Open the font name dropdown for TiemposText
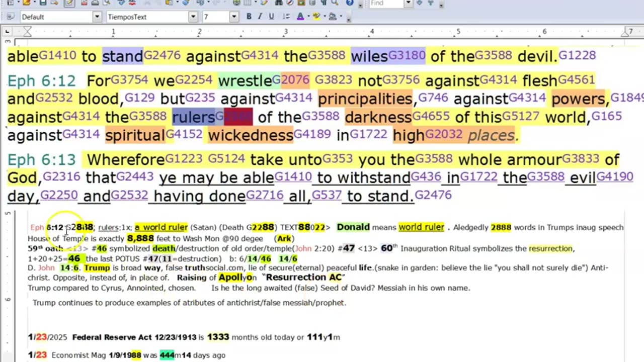Viewport: 644px width, 362px height. pos(193,17)
